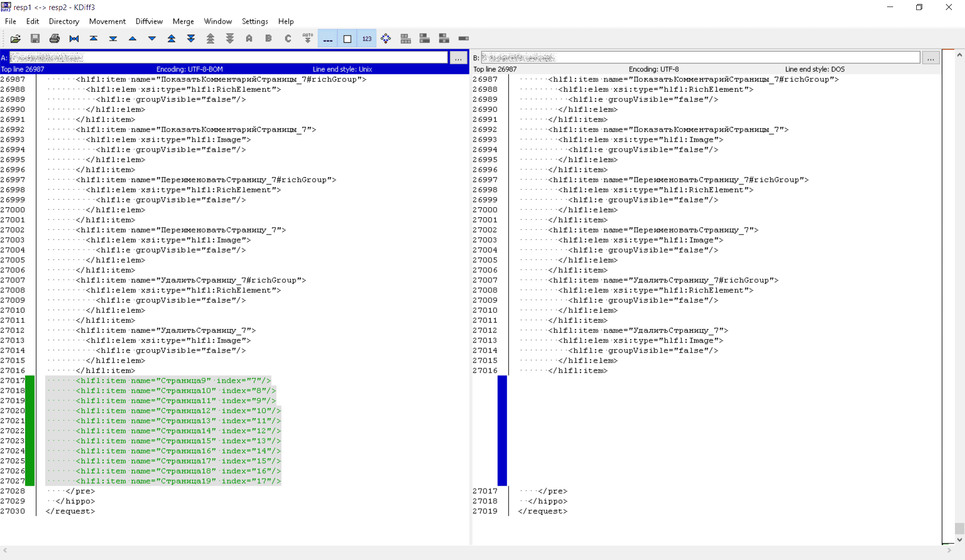This screenshot has width=965, height=560.
Task: Toggle line numbers 123 button
Action: coord(367,39)
